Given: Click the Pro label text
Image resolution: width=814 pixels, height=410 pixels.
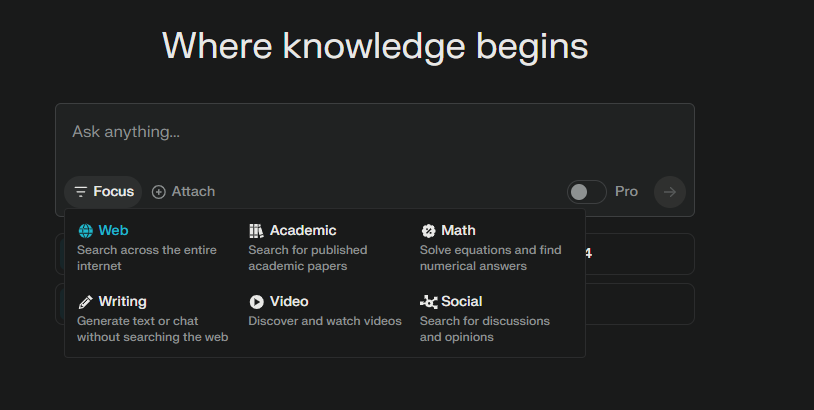Looking at the screenshot, I should (626, 192).
